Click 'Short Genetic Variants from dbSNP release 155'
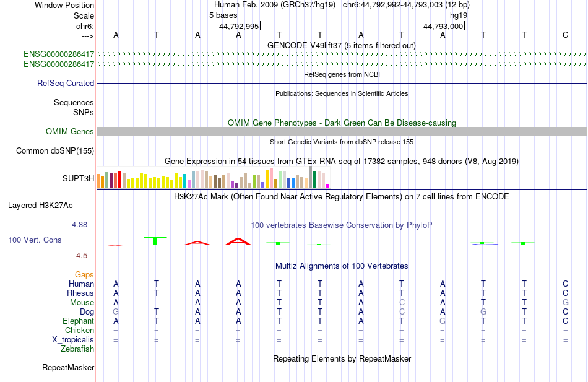Image resolution: width=588 pixels, height=382 pixels. (x=342, y=142)
